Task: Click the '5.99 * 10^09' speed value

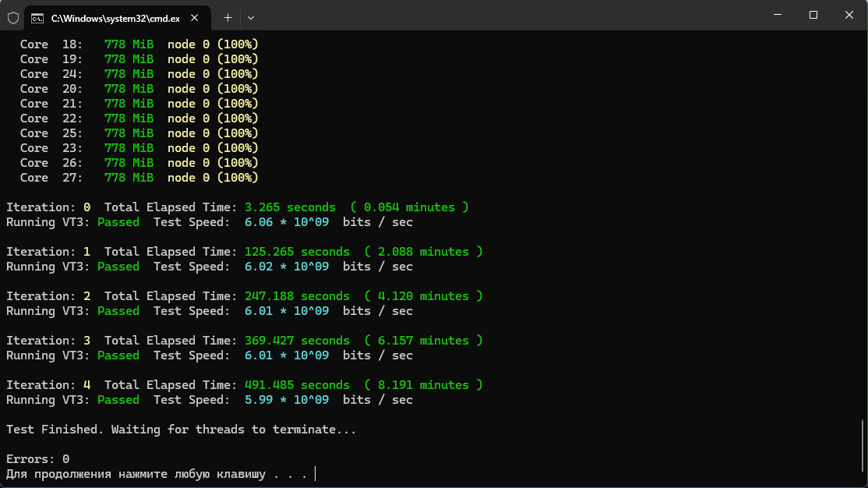Action: point(287,400)
